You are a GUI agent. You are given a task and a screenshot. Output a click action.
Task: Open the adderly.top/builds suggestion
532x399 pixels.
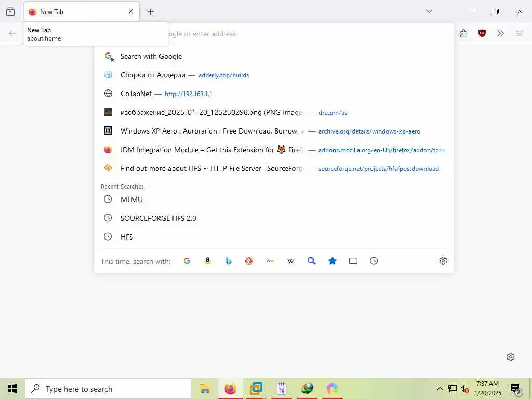tap(274, 75)
